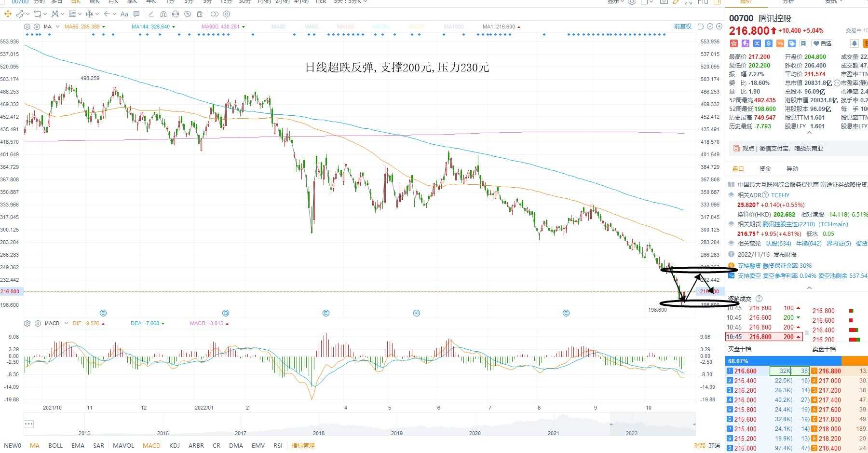Toggle 自选 watchlist heart button

click(x=822, y=43)
